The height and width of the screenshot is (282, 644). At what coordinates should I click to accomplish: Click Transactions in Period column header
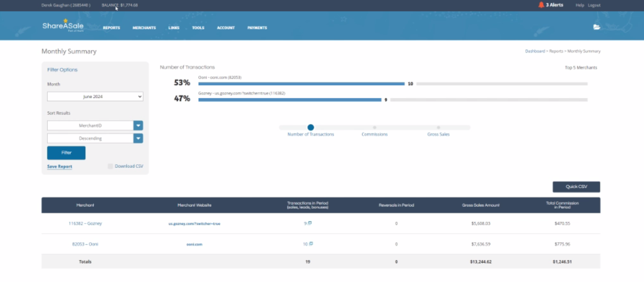coord(307,205)
